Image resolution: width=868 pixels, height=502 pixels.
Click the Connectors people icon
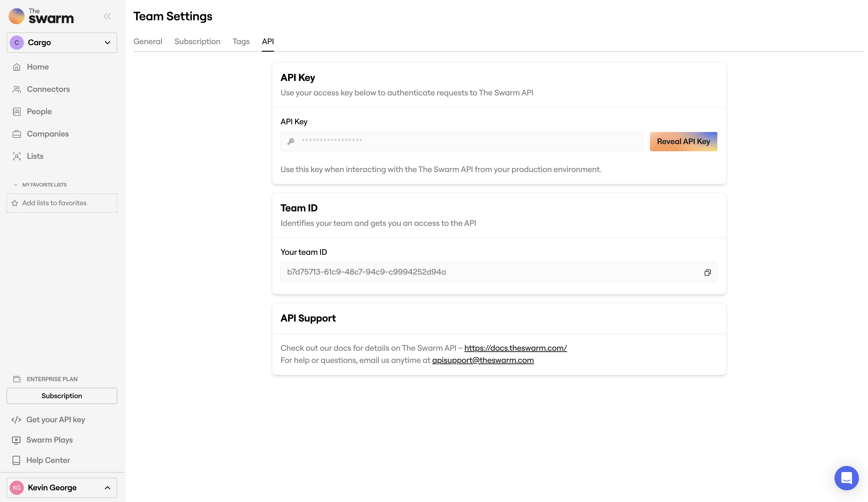(x=16, y=89)
